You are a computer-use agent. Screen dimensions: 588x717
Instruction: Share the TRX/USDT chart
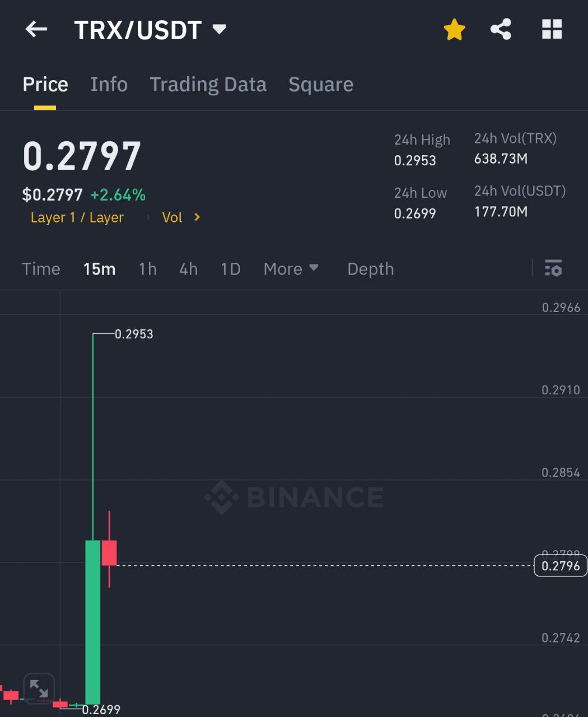tap(501, 29)
